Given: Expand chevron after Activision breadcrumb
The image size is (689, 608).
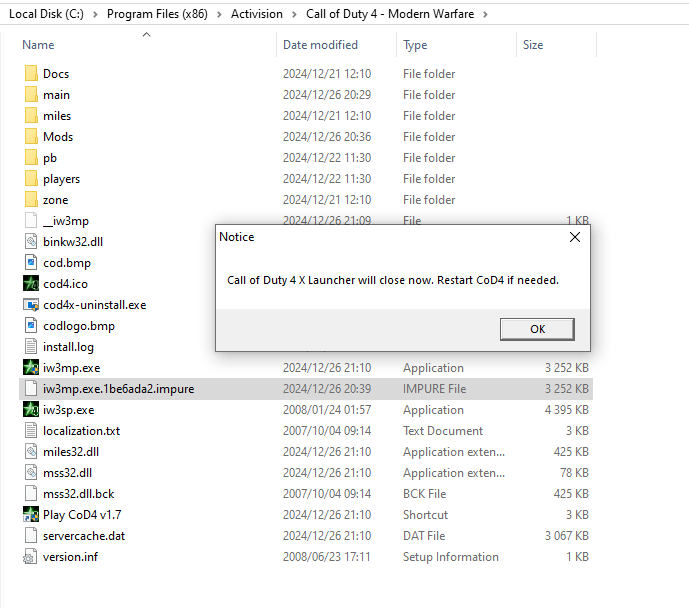Looking at the screenshot, I should pyautogui.click(x=294, y=14).
